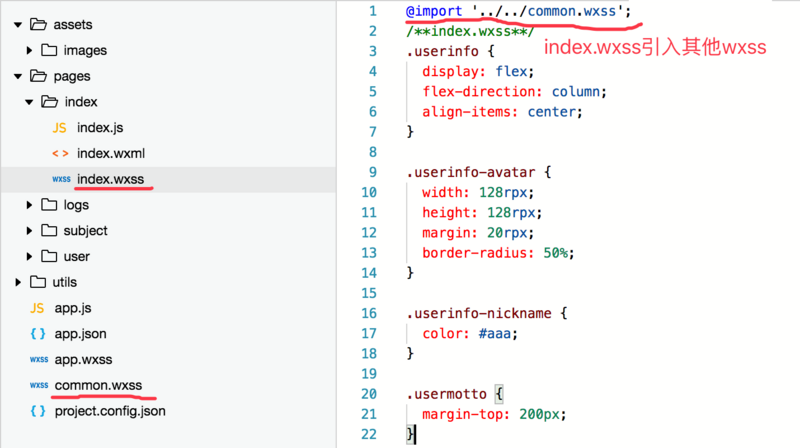Viewport: 800px width, 448px height.
Task: Click the index open-folder icon
Action: pos(49,102)
